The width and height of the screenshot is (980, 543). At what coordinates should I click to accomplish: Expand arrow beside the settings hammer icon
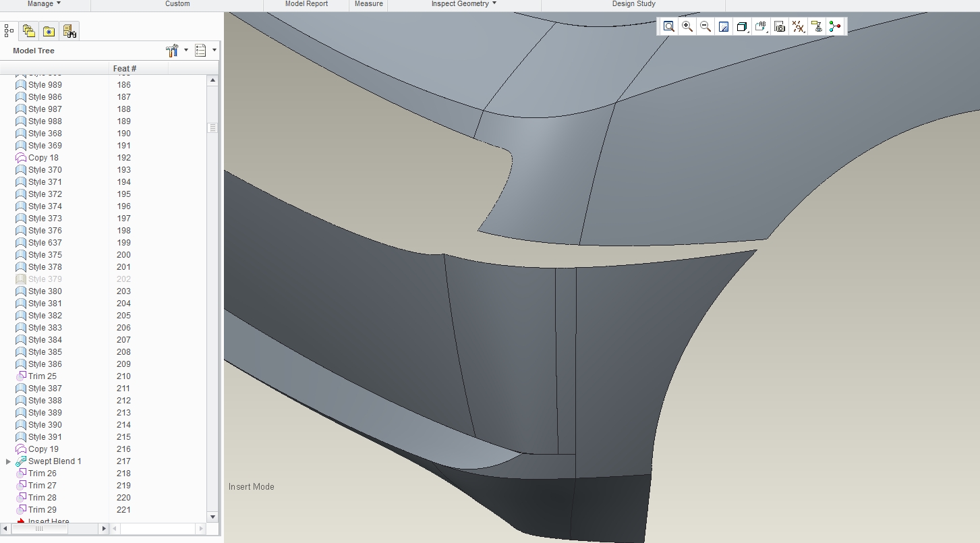tap(185, 50)
